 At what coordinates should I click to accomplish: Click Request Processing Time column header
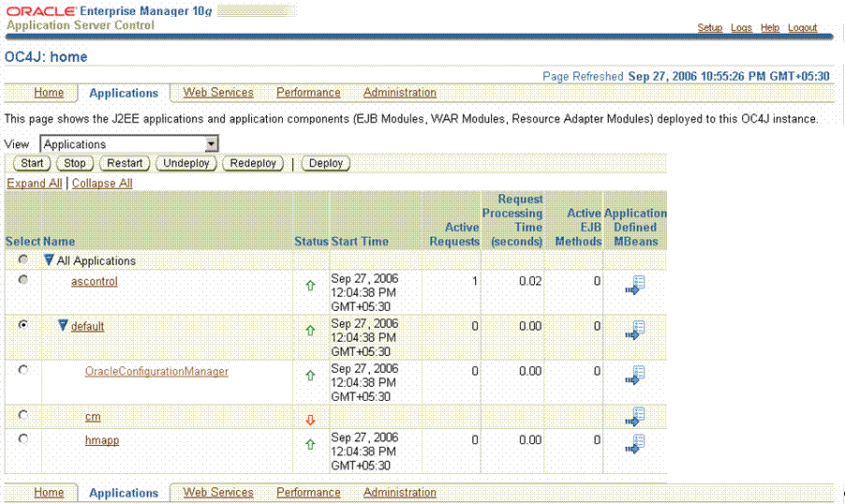click(x=511, y=220)
